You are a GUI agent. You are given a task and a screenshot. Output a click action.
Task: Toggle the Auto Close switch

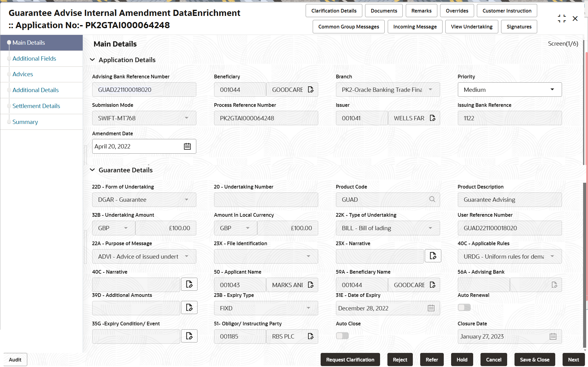(342, 336)
